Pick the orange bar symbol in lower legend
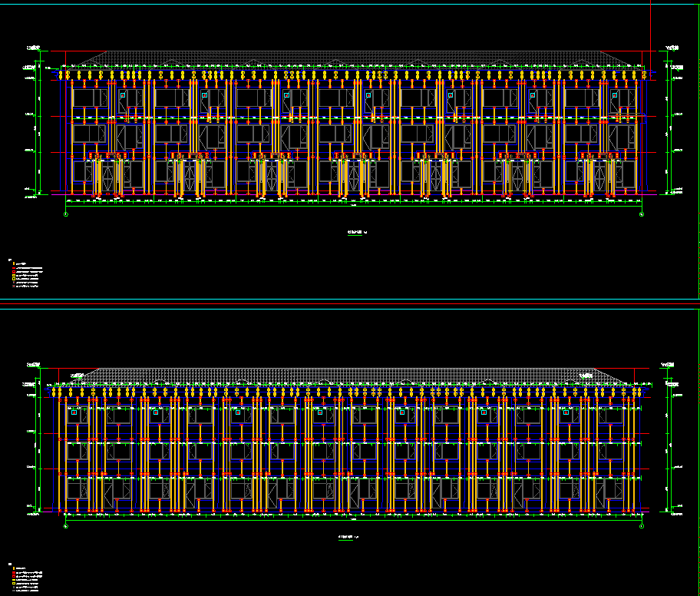This screenshot has height=596, width=700. tap(14, 568)
